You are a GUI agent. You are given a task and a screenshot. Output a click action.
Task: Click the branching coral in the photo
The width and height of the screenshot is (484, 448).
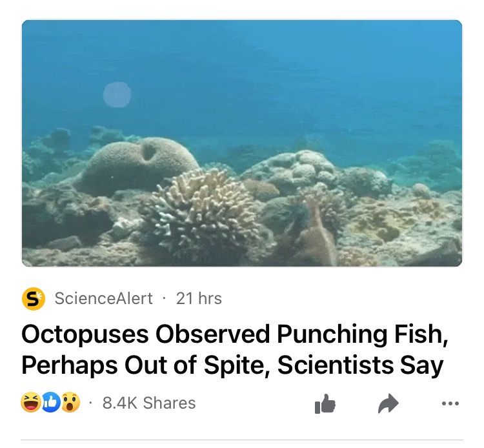click(x=201, y=213)
